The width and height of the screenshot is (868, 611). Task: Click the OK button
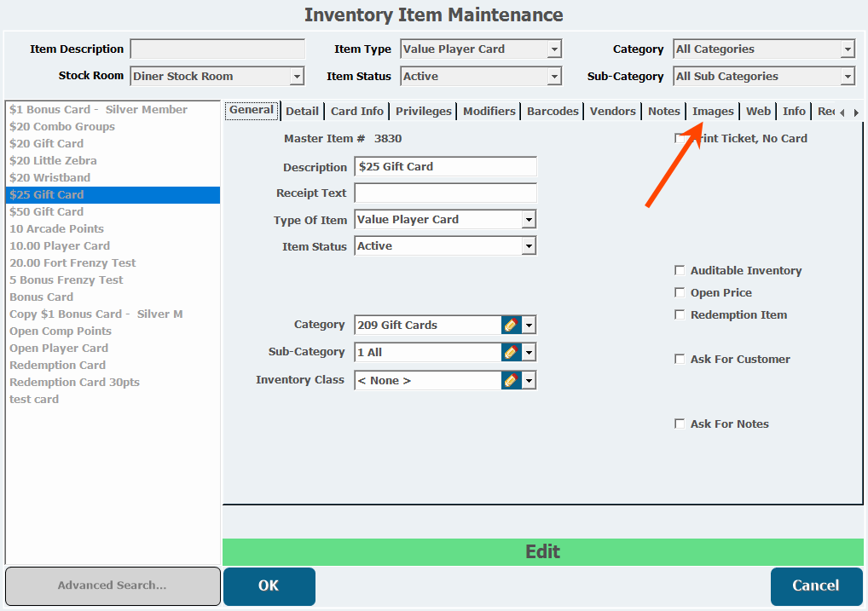point(269,585)
